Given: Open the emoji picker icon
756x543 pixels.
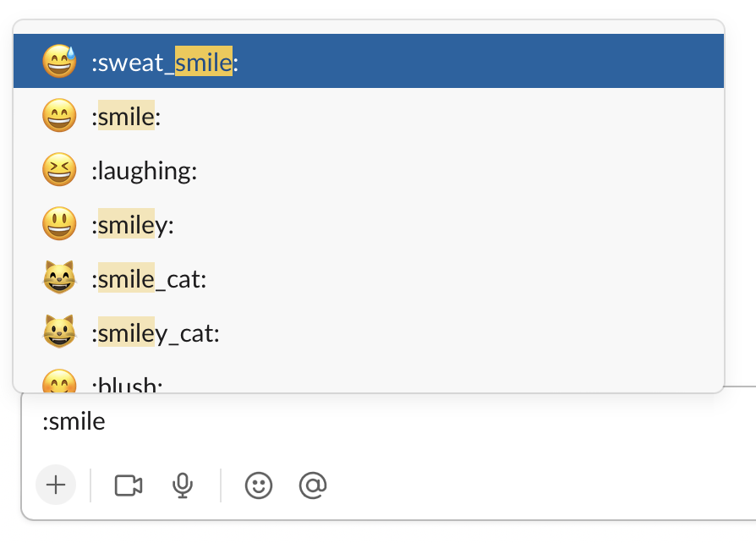Looking at the screenshot, I should tap(258, 485).
